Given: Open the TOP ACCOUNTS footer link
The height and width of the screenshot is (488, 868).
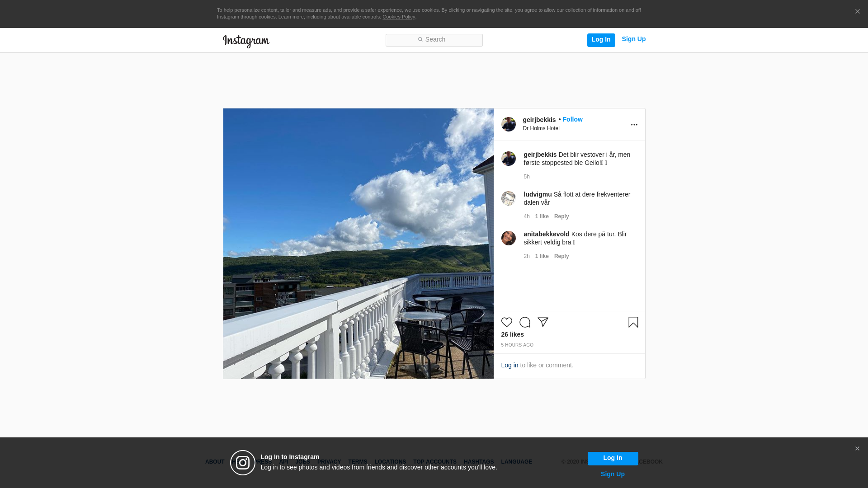Looking at the screenshot, I should tap(434, 462).
